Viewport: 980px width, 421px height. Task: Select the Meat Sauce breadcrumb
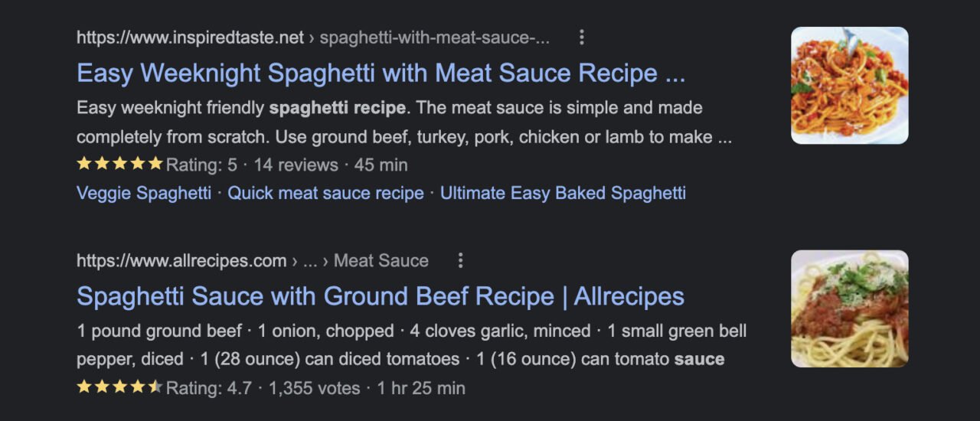coord(381,261)
